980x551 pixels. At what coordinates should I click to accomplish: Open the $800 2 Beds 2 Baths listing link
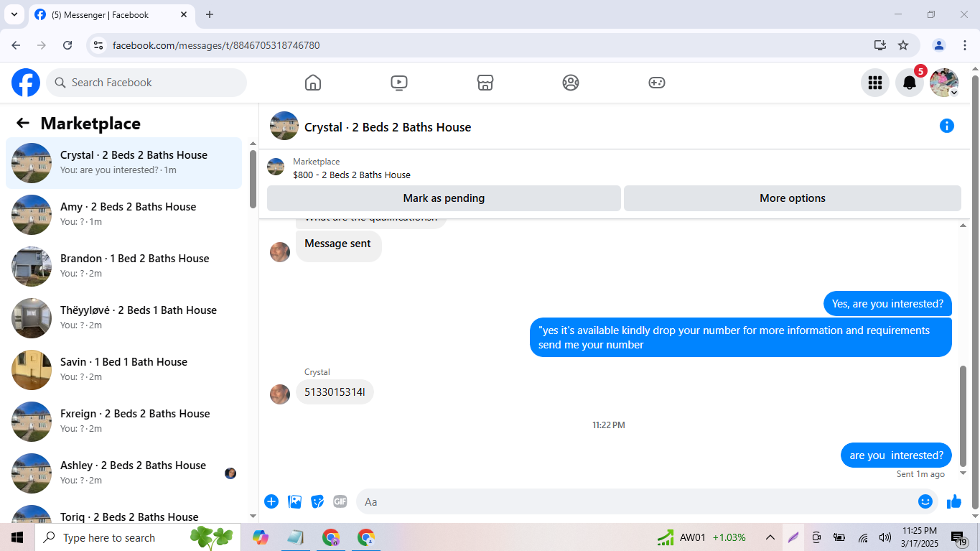coord(352,175)
